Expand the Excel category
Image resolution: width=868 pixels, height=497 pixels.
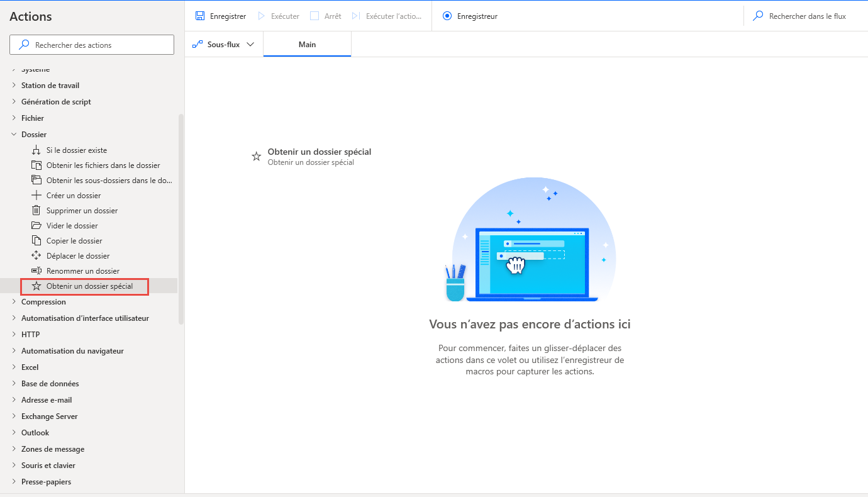(x=14, y=367)
